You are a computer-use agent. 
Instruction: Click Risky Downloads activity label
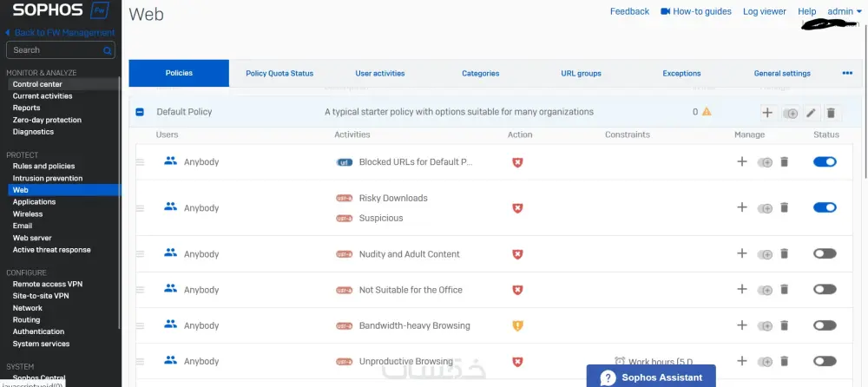393,198
